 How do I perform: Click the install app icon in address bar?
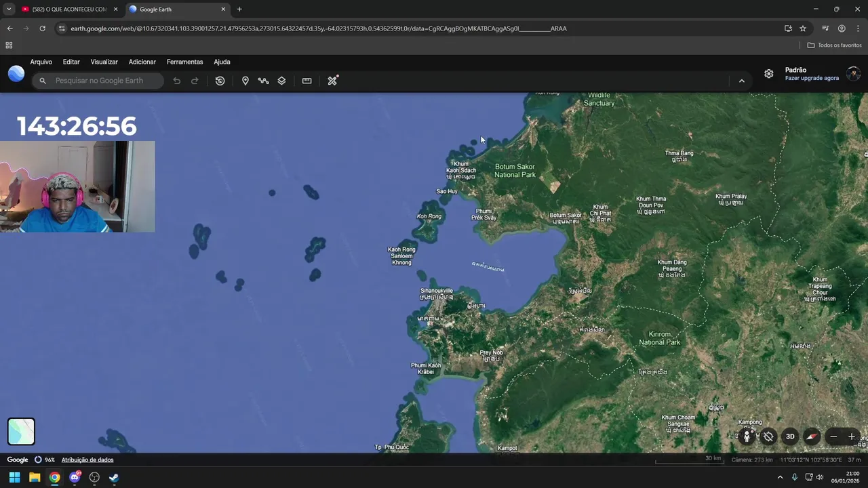[x=788, y=28]
